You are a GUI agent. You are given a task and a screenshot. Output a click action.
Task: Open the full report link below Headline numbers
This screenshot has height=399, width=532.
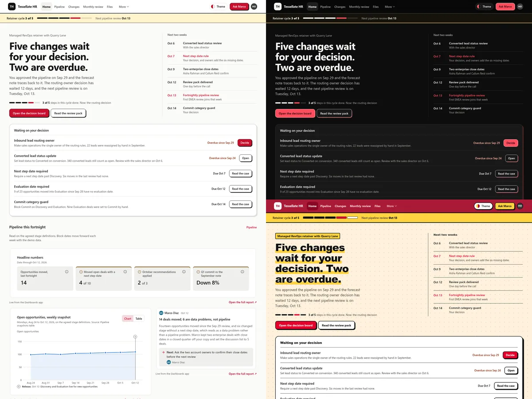[x=243, y=302]
